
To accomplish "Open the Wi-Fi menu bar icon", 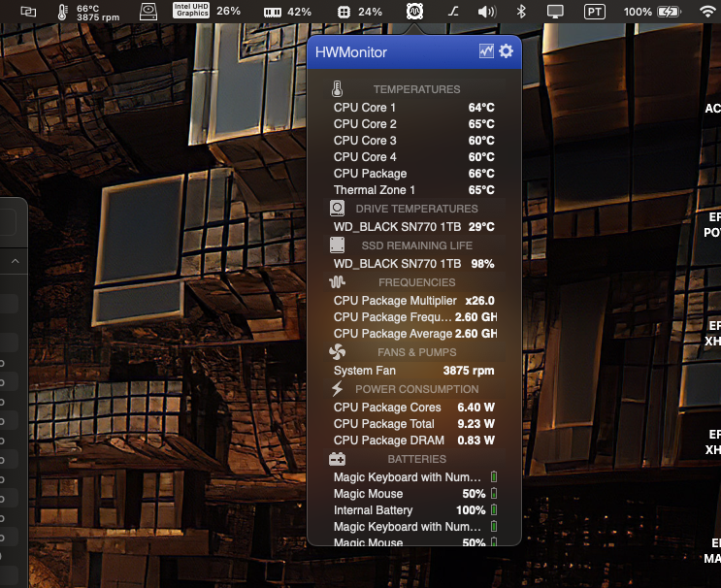I will [708, 12].
